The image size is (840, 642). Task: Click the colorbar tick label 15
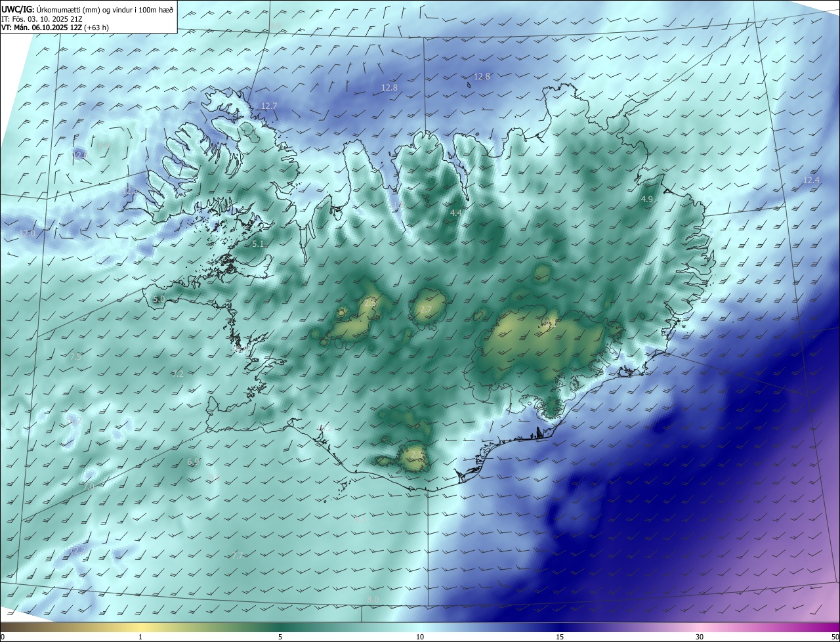pos(560,637)
